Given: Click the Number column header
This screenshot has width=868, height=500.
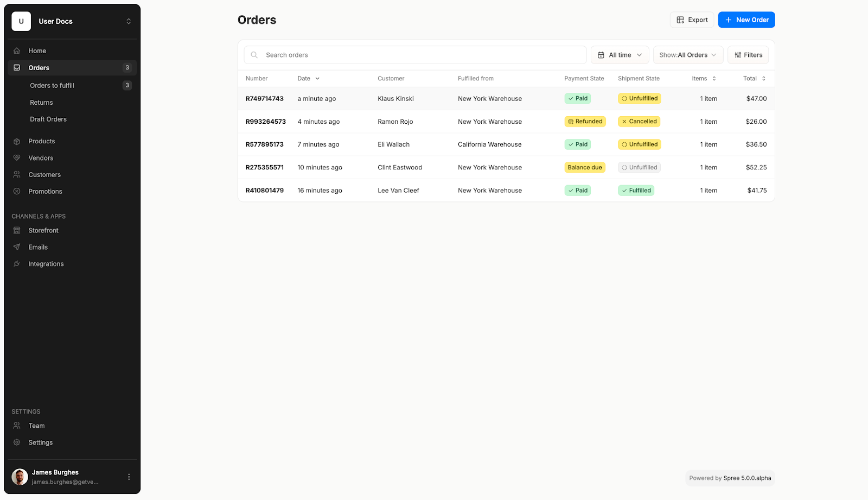Looking at the screenshot, I should pos(257,79).
